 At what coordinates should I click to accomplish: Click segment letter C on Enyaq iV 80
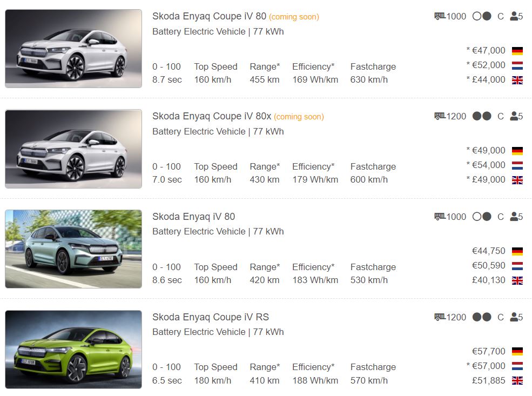[500, 217]
